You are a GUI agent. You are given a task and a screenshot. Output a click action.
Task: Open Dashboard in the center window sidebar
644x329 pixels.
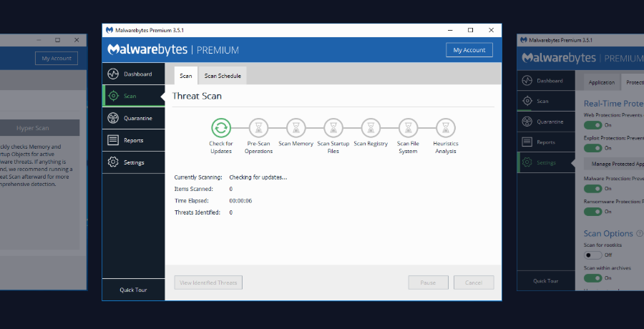pos(134,74)
